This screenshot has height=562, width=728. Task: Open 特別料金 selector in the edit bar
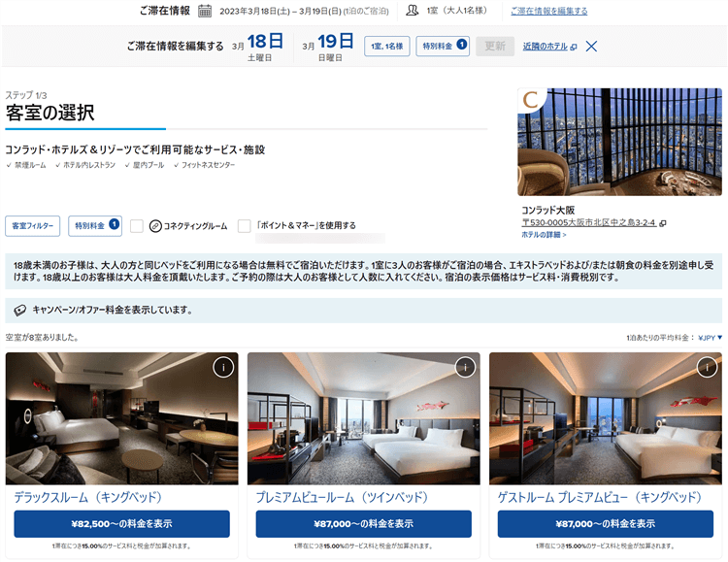pyautogui.click(x=443, y=46)
